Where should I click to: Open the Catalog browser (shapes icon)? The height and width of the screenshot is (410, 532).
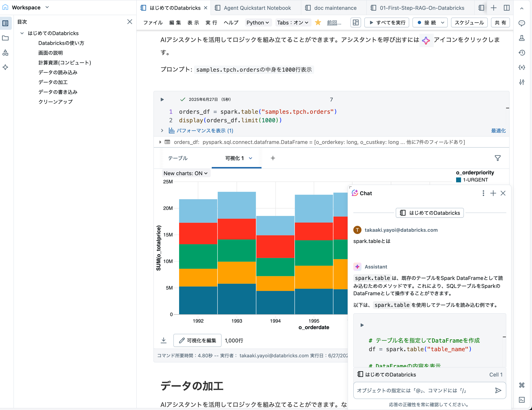coord(5,53)
